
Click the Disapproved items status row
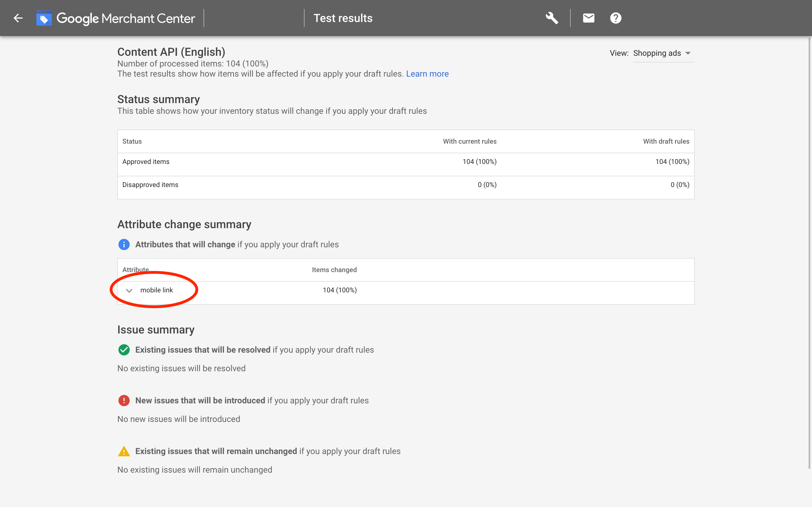(150, 185)
